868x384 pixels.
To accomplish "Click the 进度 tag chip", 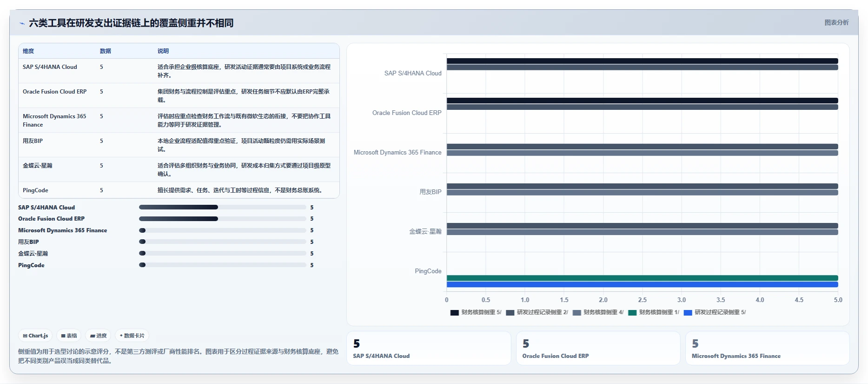I will pyautogui.click(x=98, y=336).
